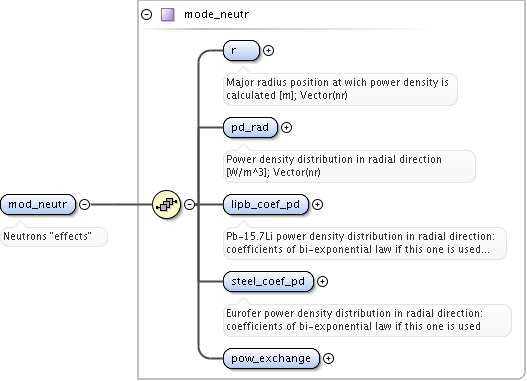This screenshot has width=527, height=381.
Task: Expand the pd_rad element
Action: [286, 127]
